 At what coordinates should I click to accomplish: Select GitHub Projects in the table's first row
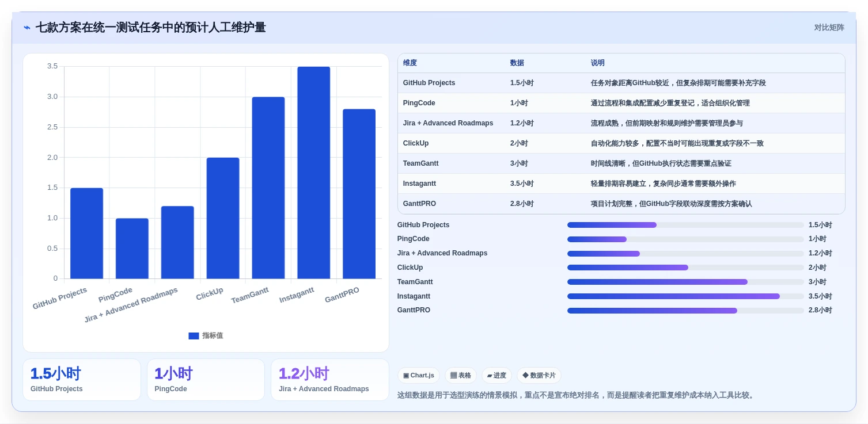pos(429,83)
